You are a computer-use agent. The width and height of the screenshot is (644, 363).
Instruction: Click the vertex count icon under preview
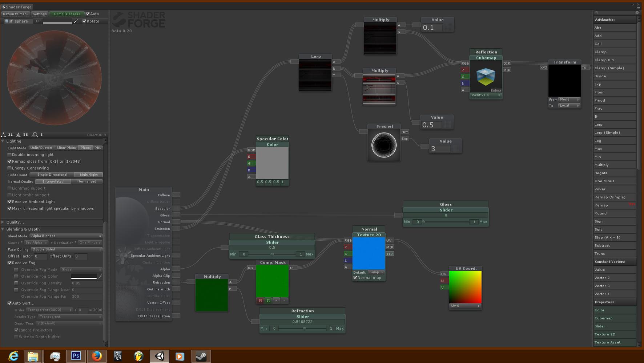(x=3, y=135)
